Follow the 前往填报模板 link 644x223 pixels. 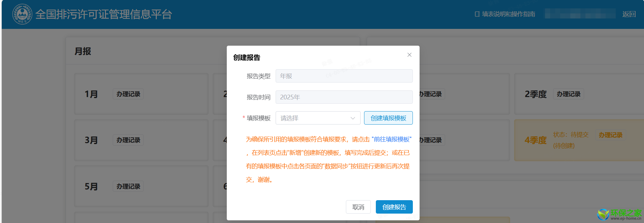(391, 139)
